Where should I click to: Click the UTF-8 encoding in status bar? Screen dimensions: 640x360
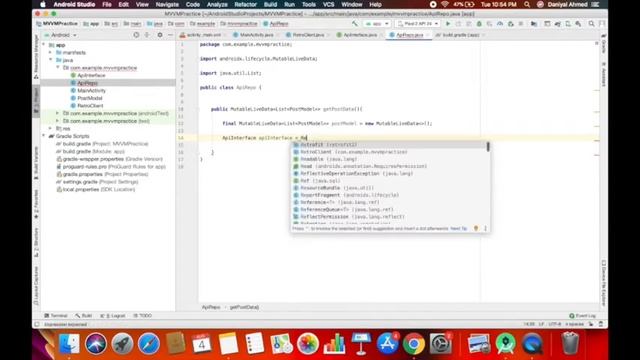pyautogui.click(x=554, y=324)
